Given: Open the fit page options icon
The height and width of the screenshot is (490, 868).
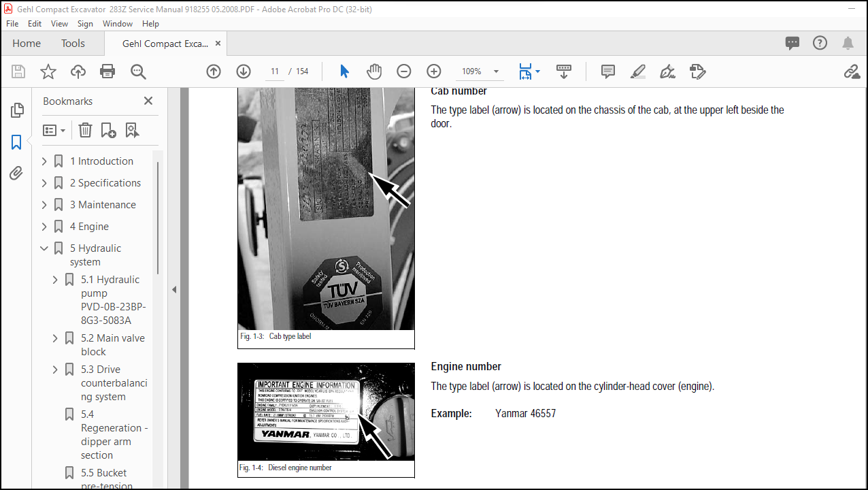Looking at the screenshot, I should 529,71.
